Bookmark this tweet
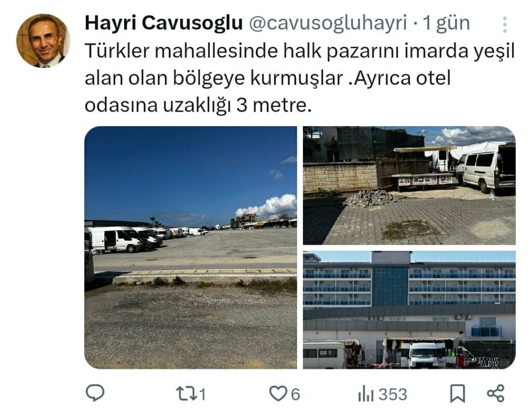This screenshot has width=532, height=413. pyautogui.click(x=457, y=394)
